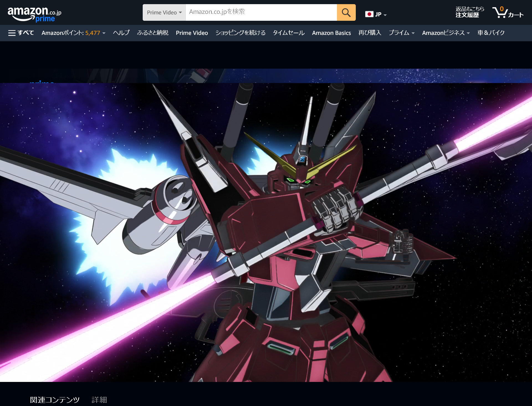Open タイムセール deals page
Image resolution: width=532 pixels, height=406 pixels.
pyautogui.click(x=289, y=33)
